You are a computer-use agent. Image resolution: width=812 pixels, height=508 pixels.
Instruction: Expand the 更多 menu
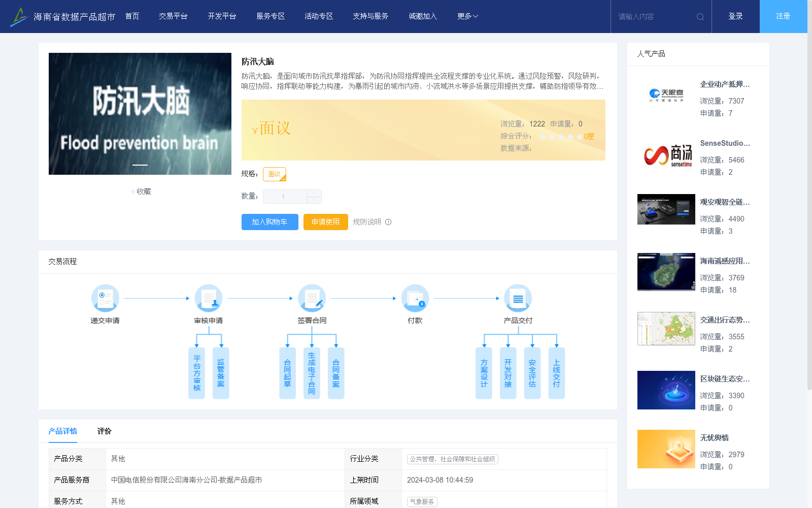point(467,16)
